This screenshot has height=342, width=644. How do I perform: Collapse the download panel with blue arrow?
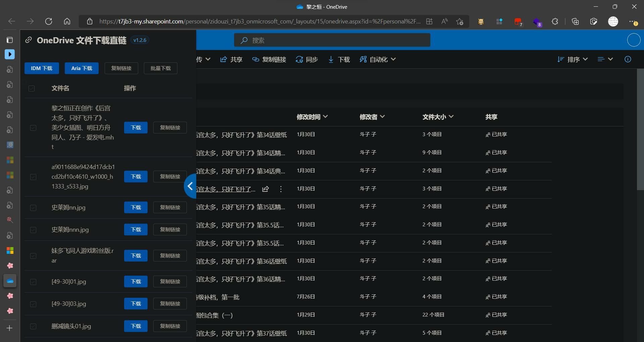pyautogui.click(x=190, y=186)
